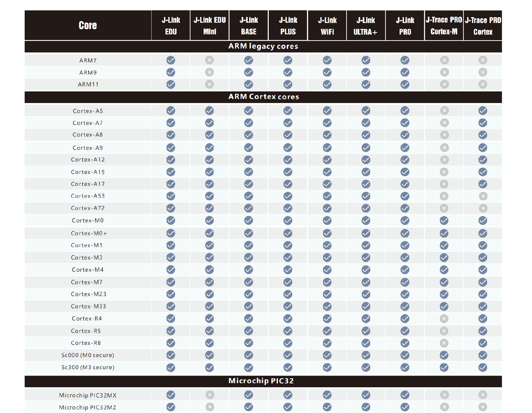Click the Cortex-M0+ row label

point(89,233)
